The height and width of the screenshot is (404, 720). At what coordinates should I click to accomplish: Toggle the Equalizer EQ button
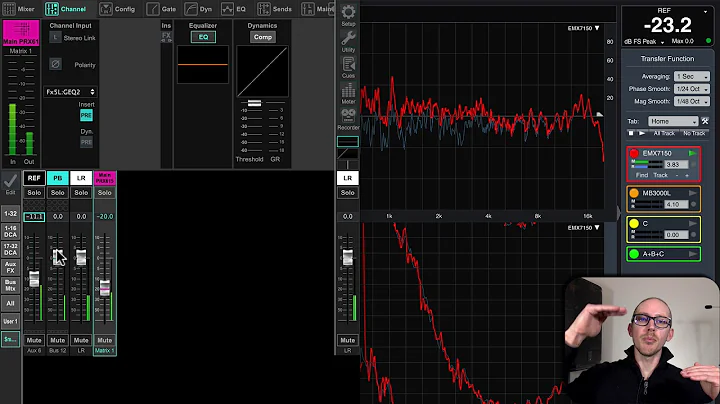pos(203,37)
